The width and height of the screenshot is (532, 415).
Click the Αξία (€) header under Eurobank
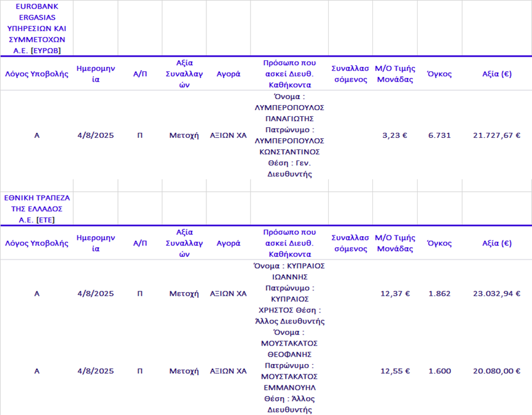coord(497,74)
